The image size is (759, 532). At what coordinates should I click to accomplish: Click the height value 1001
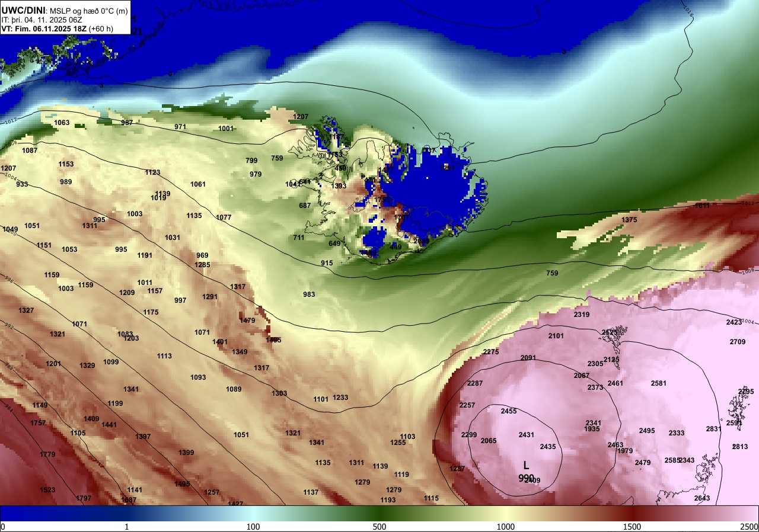click(226, 129)
